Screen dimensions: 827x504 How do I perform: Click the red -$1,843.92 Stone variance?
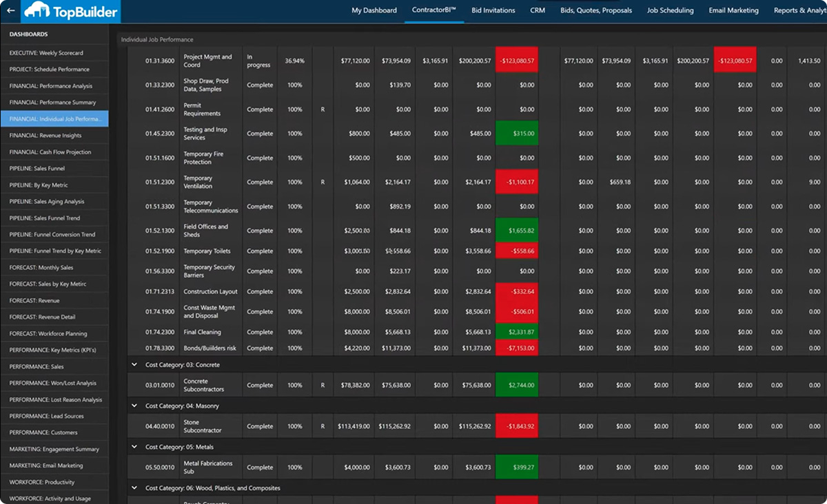coord(517,426)
